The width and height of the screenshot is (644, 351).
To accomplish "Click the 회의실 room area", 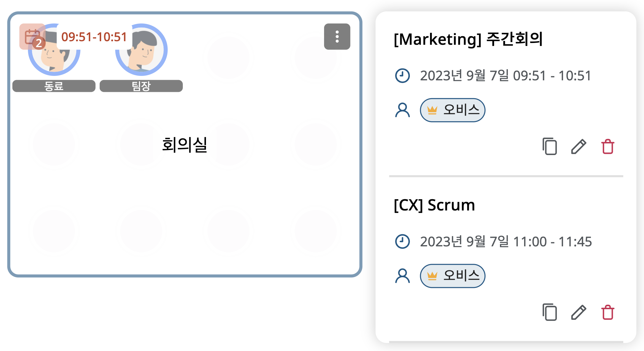I will pos(185,144).
